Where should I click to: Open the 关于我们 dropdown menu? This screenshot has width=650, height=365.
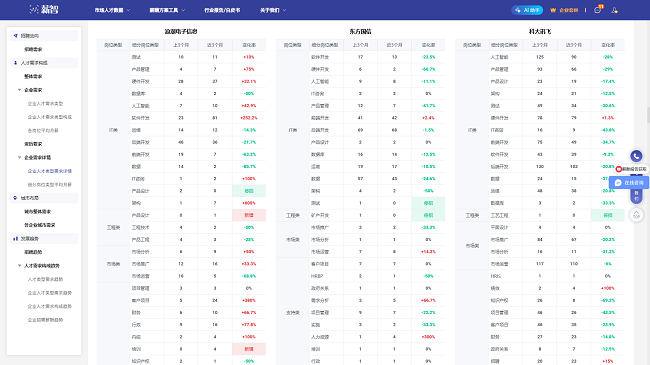pos(273,10)
